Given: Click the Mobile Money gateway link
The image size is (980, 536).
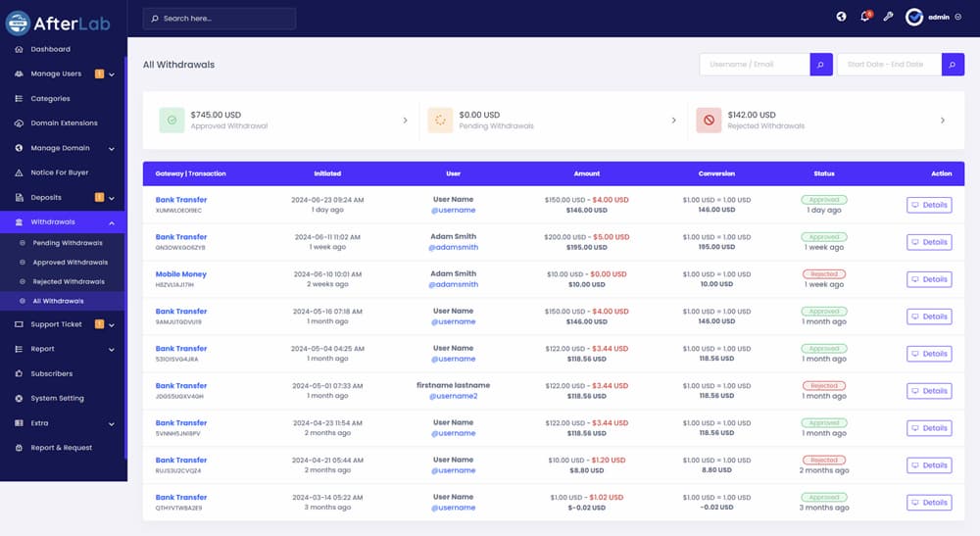Looking at the screenshot, I should 180,274.
